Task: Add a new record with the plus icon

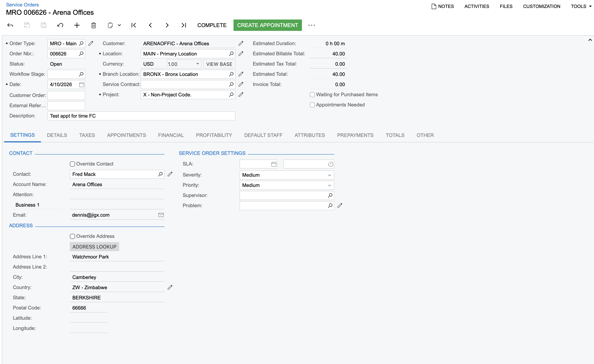Action: coord(77,25)
